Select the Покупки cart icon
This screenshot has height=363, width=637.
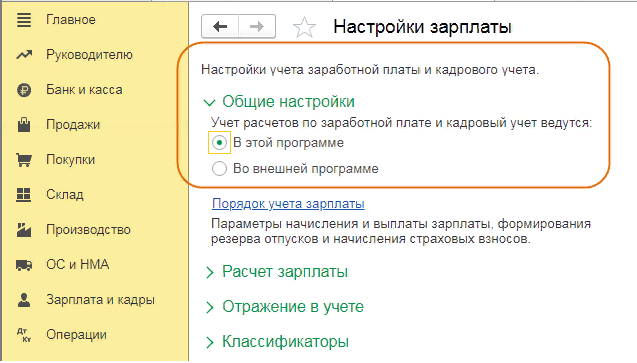24,160
